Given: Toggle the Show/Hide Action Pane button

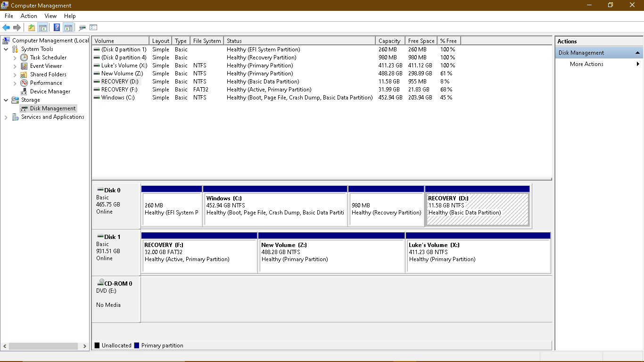Looking at the screenshot, I should click(x=68, y=27).
